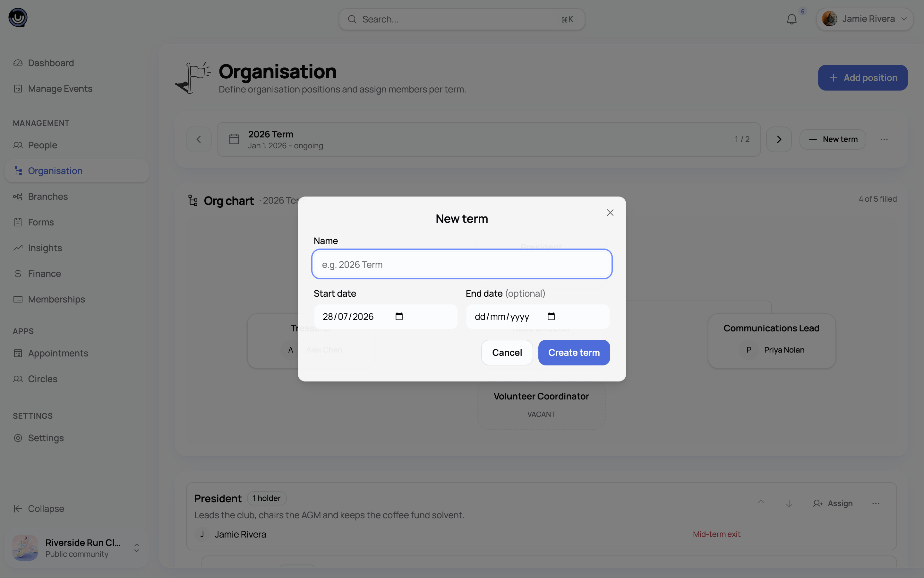Open notifications bell

791,19
